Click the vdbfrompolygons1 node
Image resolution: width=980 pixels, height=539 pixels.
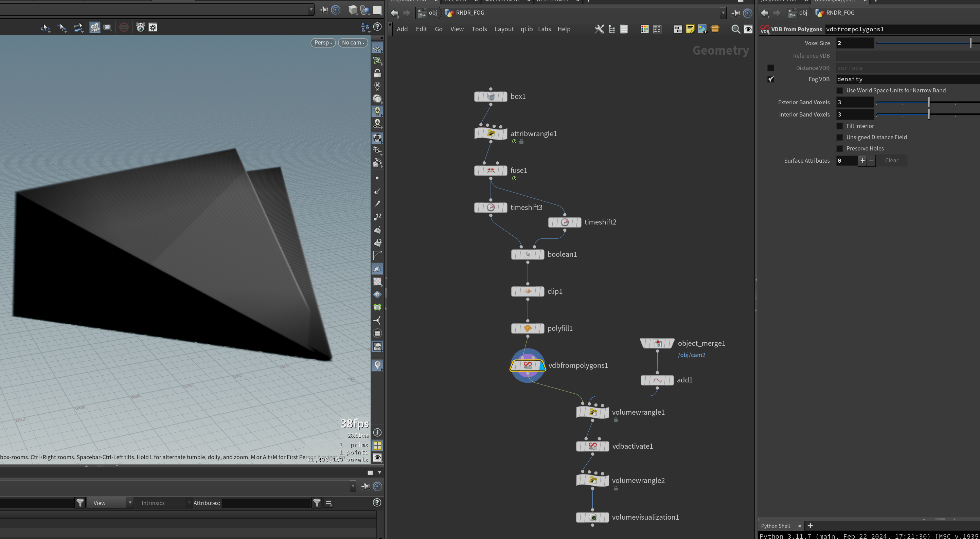pos(528,365)
